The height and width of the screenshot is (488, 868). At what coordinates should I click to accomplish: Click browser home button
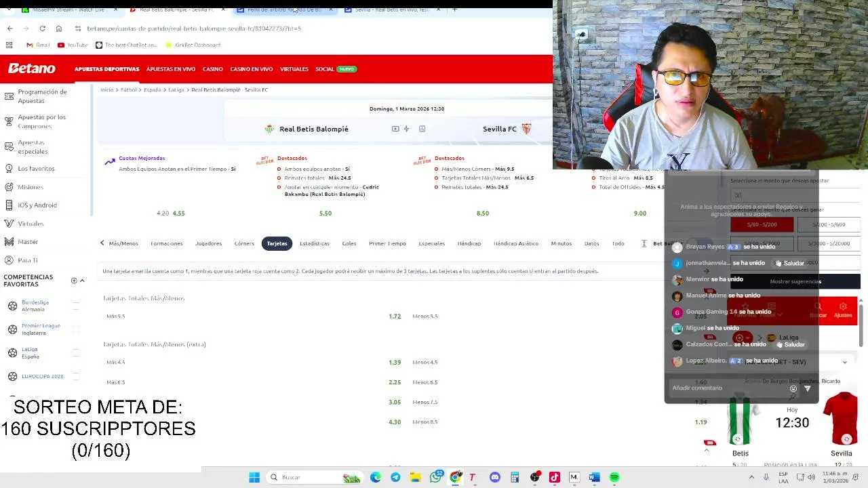point(58,28)
